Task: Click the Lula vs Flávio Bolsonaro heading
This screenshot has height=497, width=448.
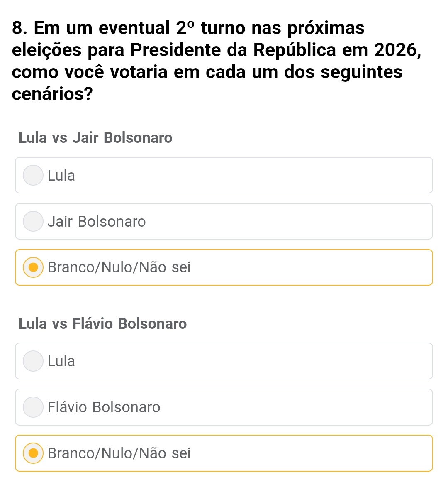Action: pos(103,323)
